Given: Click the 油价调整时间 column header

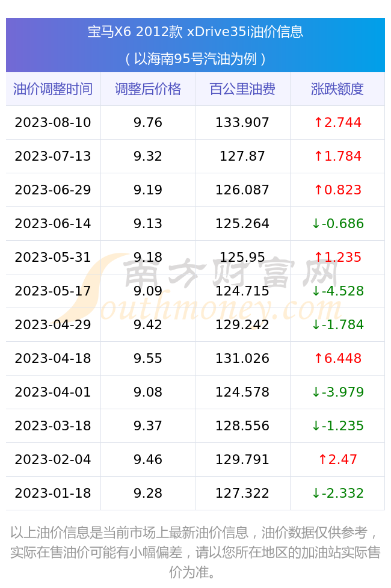Looking at the screenshot, I should [53, 89].
